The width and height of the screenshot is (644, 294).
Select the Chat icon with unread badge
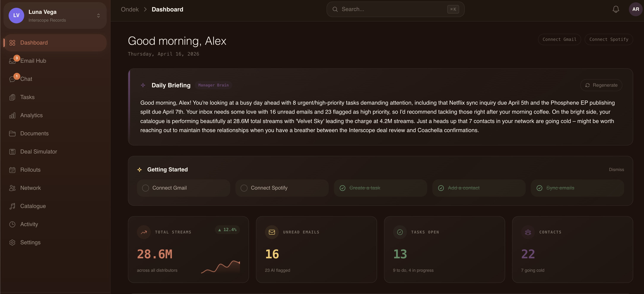(13, 79)
